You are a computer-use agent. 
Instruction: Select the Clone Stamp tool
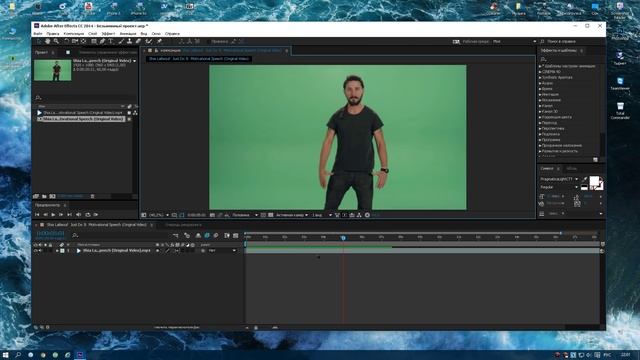(x=129, y=41)
